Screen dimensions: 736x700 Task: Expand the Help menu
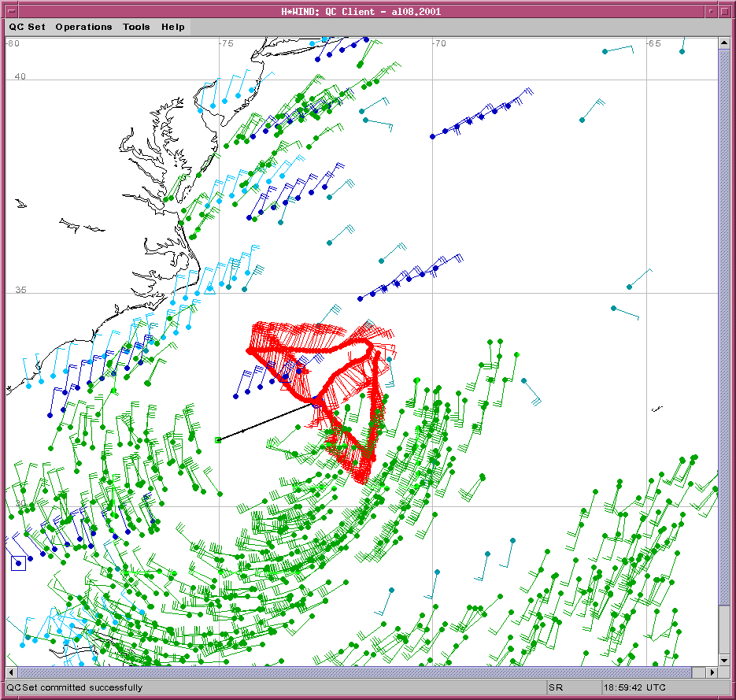[x=173, y=27]
